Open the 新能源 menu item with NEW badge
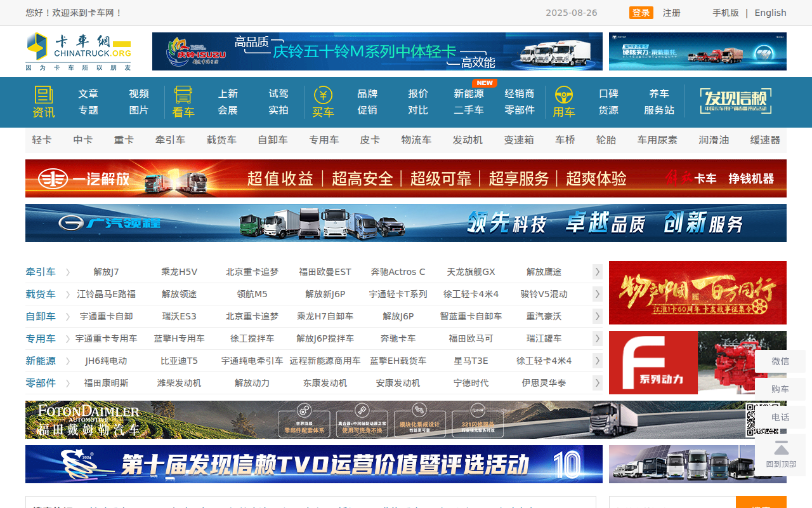 coord(469,93)
